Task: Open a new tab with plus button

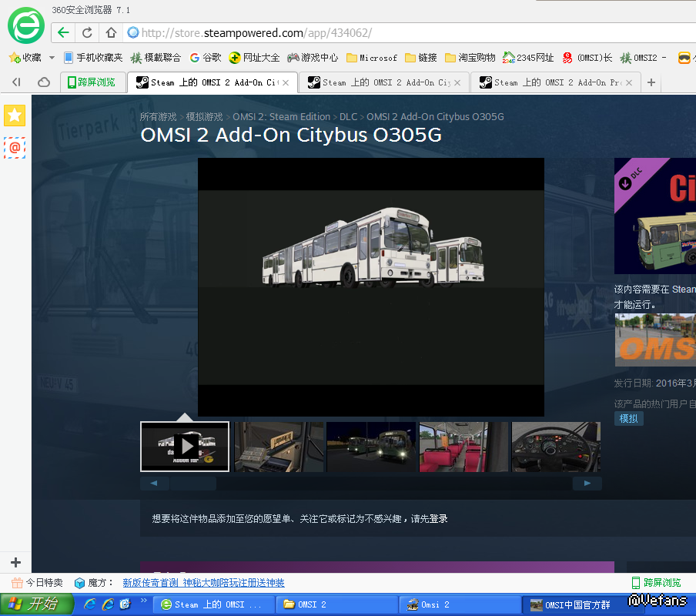Action: point(651,82)
